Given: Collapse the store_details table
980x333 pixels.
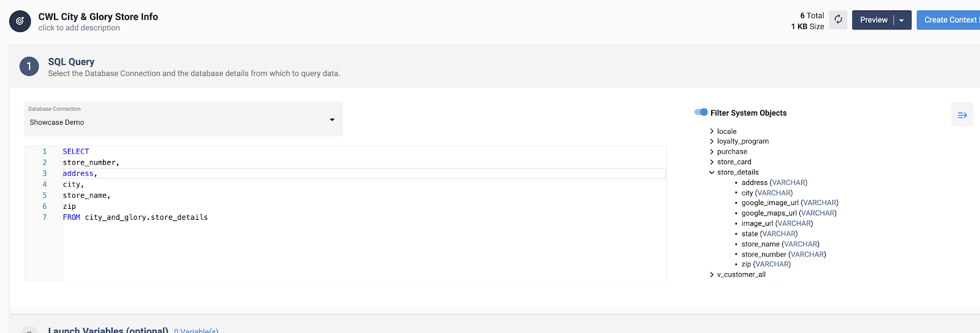Looking at the screenshot, I should pyautogui.click(x=712, y=173).
